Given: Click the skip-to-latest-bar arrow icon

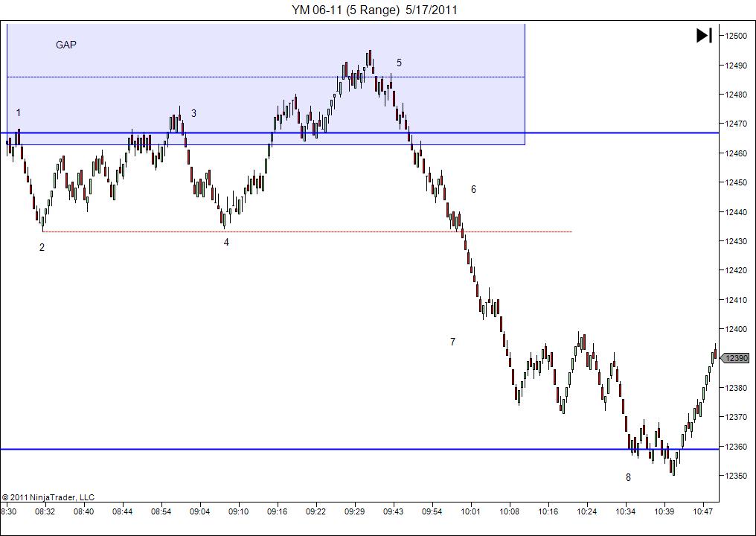Looking at the screenshot, I should pyautogui.click(x=704, y=35).
